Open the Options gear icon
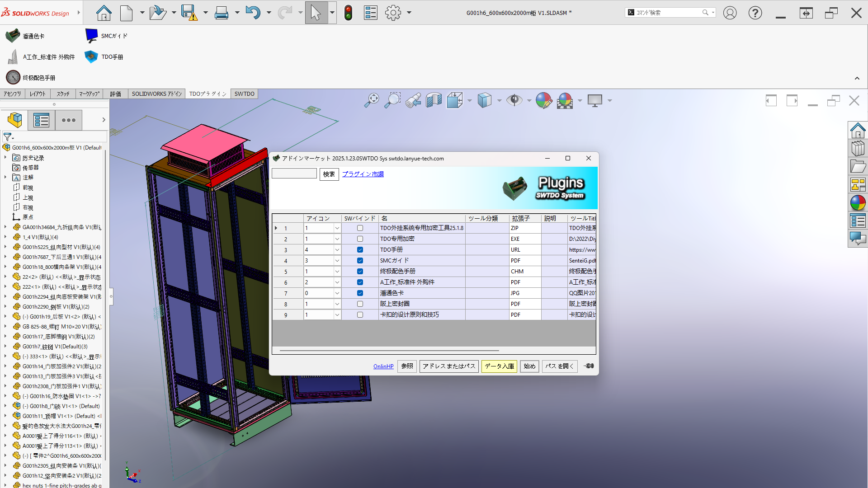The width and height of the screenshot is (868, 488). pos(393,13)
